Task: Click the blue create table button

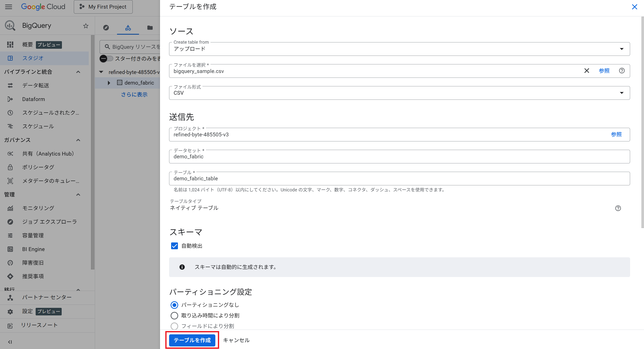Action: 192,340
